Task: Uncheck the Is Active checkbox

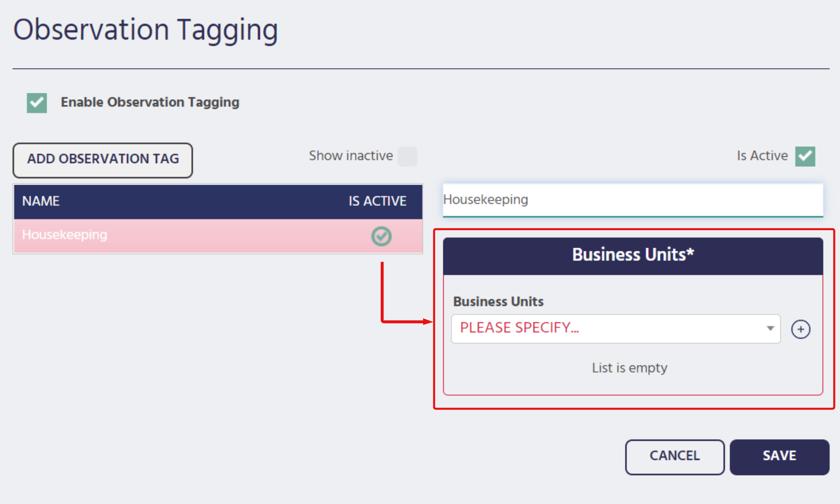Action: (x=805, y=156)
